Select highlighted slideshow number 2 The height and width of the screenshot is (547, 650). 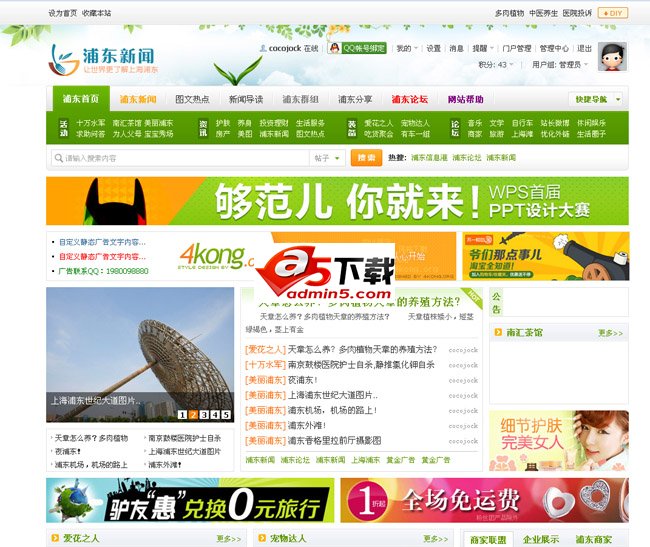pyautogui.click(x=193, y=414)
